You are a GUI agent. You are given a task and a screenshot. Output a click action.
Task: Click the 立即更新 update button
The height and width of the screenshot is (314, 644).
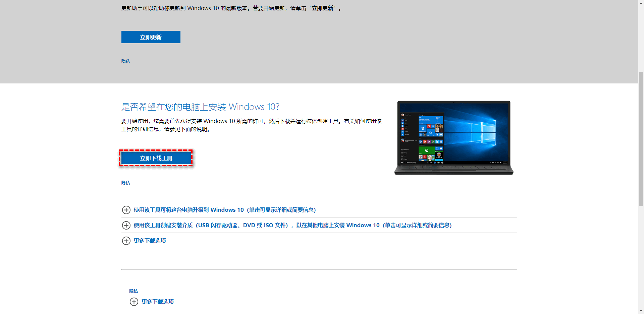tap(151, 37)
